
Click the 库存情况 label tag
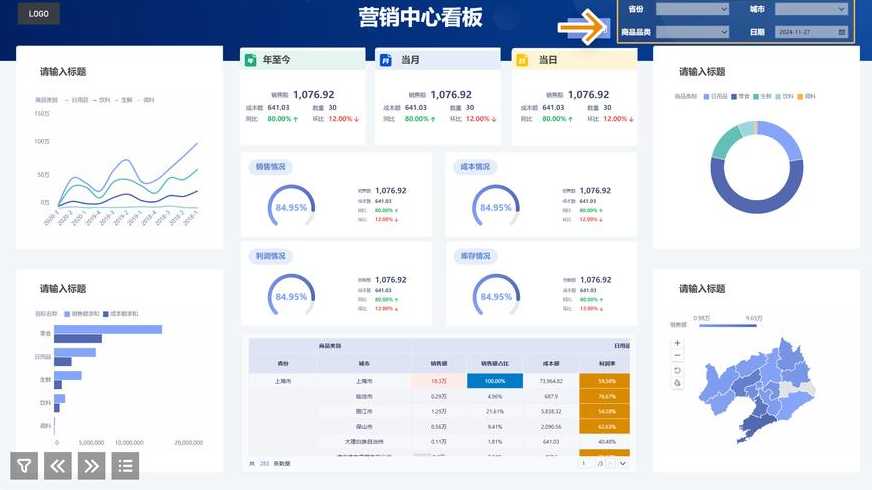click(x=475, y=256)
